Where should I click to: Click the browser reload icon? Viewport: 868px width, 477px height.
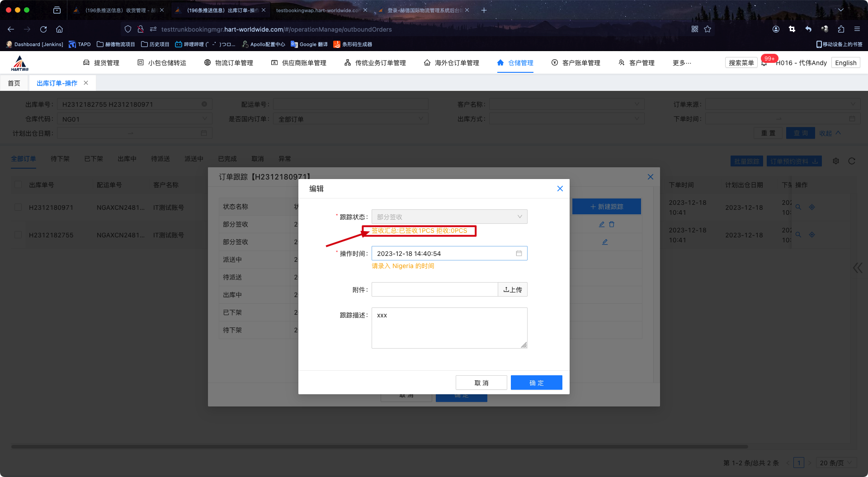click(x=43, y=29)
